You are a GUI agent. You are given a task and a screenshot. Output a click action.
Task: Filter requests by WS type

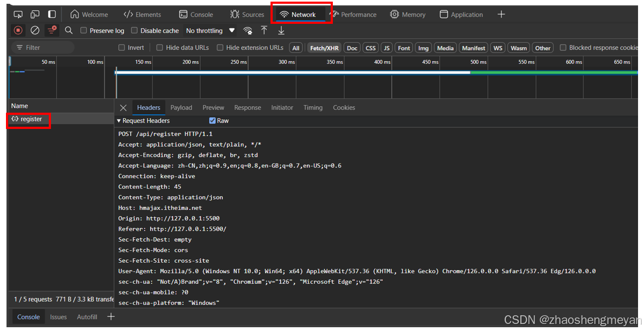[x=498, y=48]
